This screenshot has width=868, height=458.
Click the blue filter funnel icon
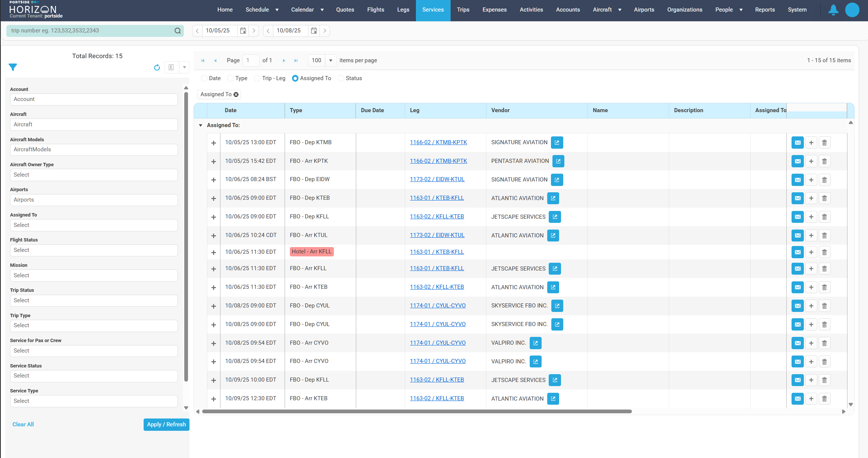[x=13, y=67]
